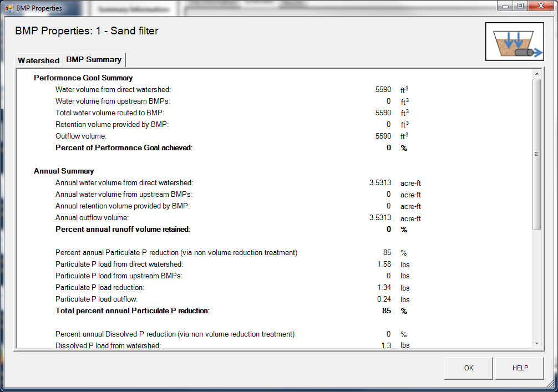Click the Particulate P load reduction value 1.34
The width and height of the screenshot is (558, 392).
point(383,287)
